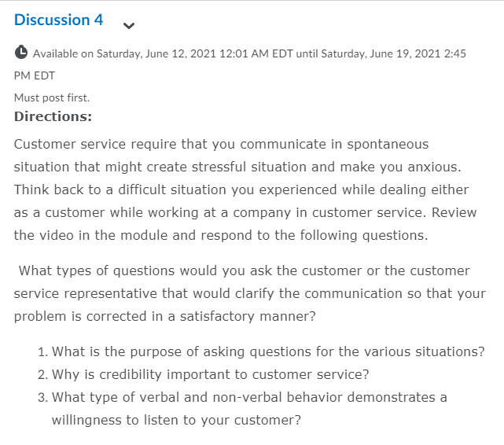Expand the chevron beside Discussion 4

click(x=129, y=26)
